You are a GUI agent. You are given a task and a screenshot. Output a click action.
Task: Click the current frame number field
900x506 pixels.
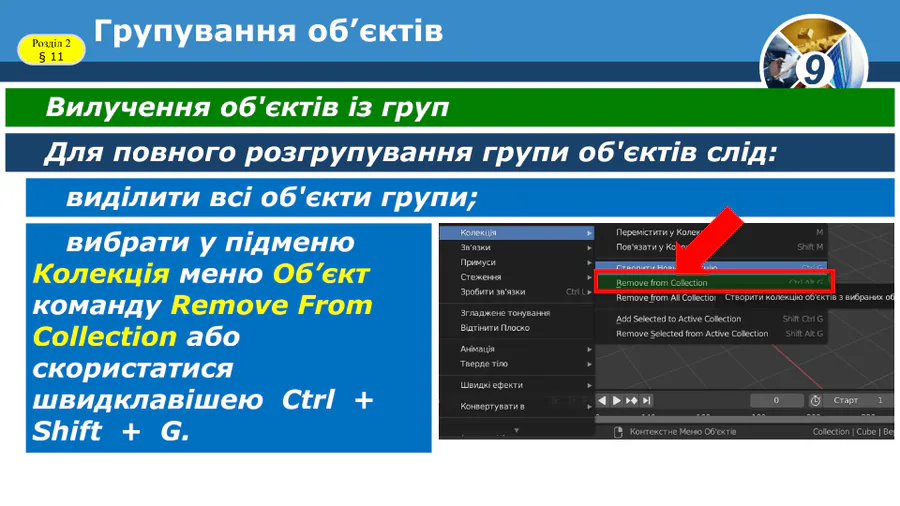[776, 401]
